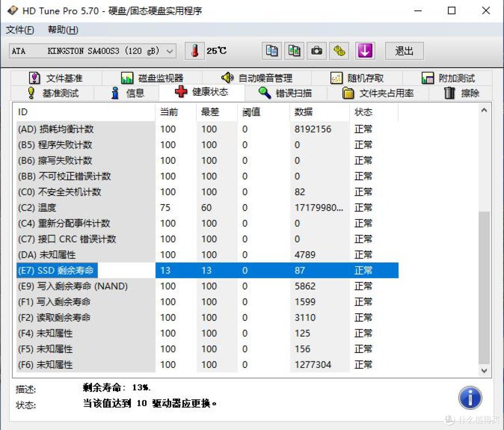Click the 阈值 column header
Screen dimensions: 504x430
point(264,112)
